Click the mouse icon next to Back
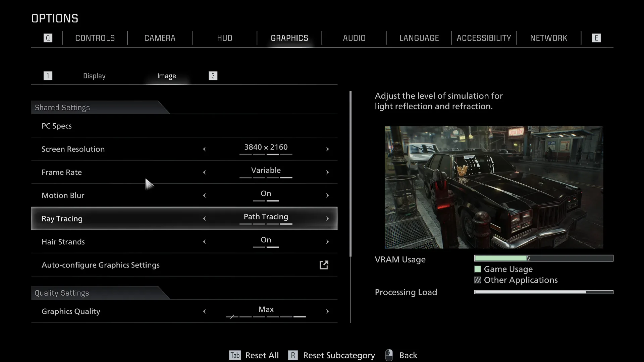The height and width of the screenshot is (362, 644). (x=389, y=355)
